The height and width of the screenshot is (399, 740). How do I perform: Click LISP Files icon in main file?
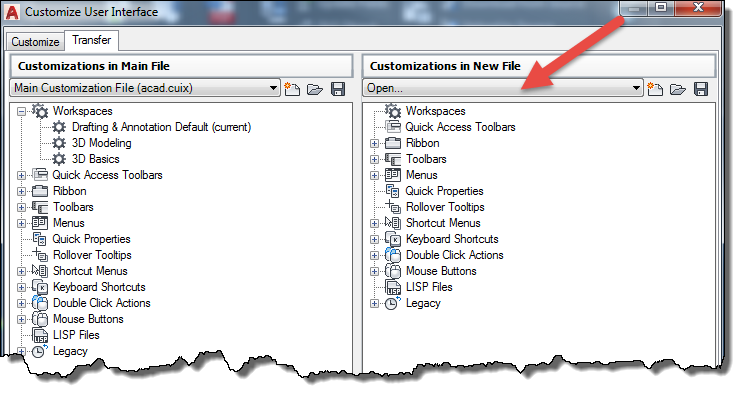pos(40,335)
